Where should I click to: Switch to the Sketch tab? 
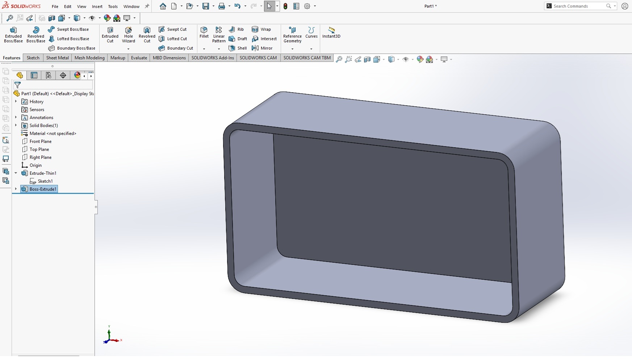[x=33, y=58]
